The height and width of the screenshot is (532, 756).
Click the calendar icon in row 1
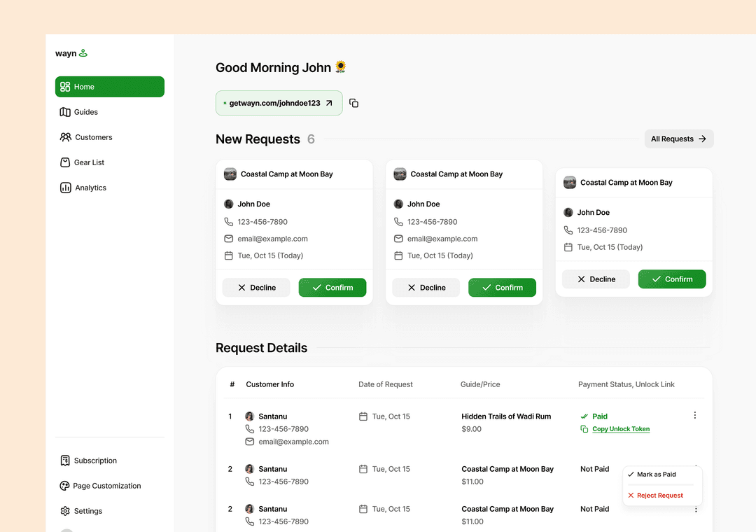click(x=363, y=416)
